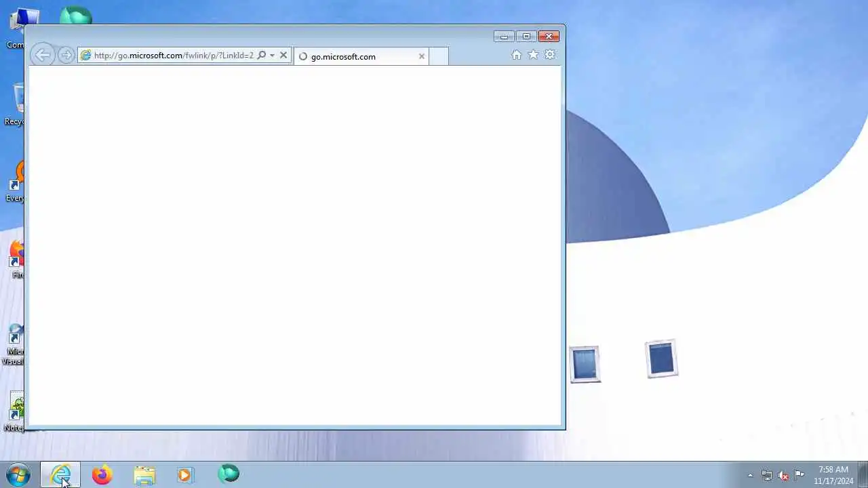The image size is (868, 488).
Task: Click the Internet Explorer page icon in address bar
Action: click(85, 56)
